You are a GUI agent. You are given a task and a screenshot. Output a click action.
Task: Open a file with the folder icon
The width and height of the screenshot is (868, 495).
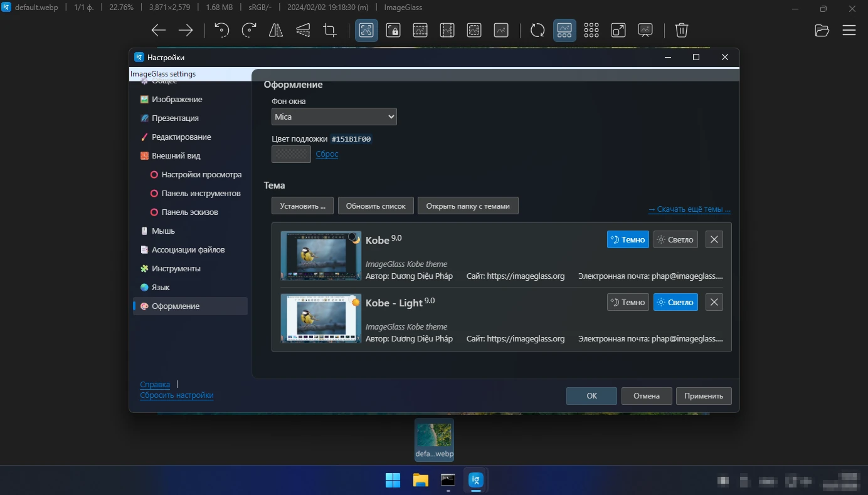[822, 30]
